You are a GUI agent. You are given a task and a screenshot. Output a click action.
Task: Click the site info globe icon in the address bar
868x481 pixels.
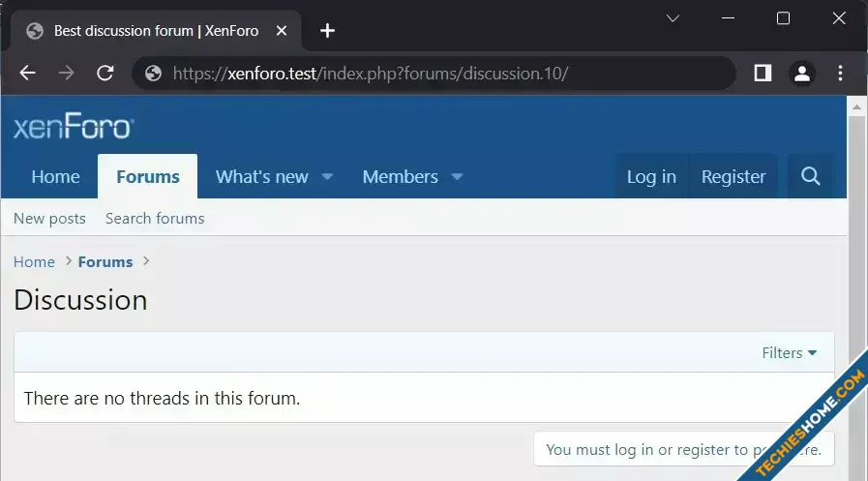tap(153, 73)
